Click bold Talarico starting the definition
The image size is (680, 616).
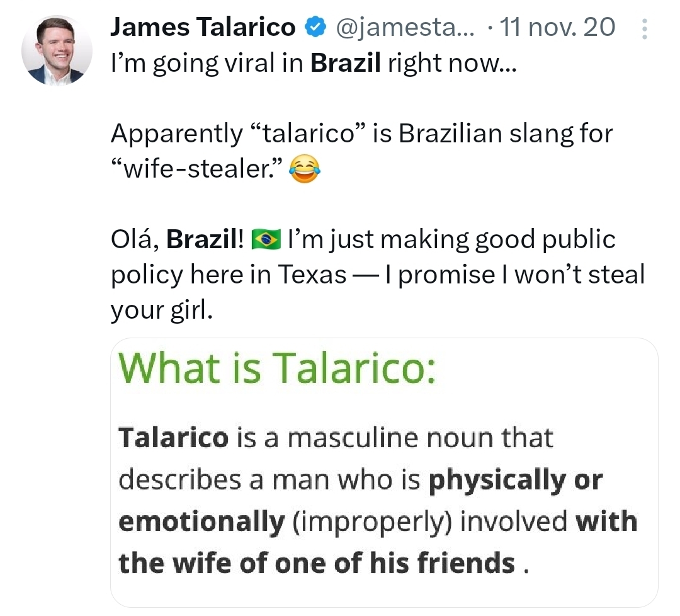173,438
